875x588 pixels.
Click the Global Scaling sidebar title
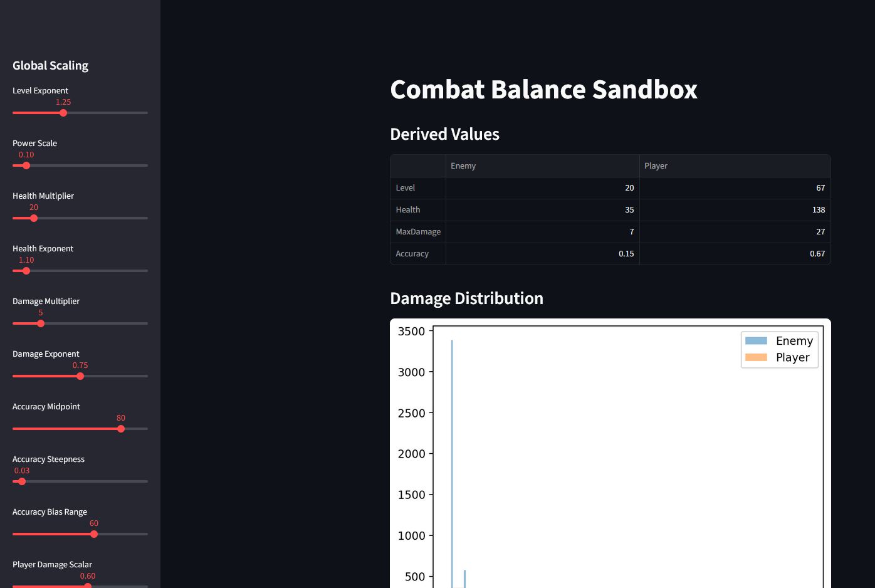click(50, 65)
